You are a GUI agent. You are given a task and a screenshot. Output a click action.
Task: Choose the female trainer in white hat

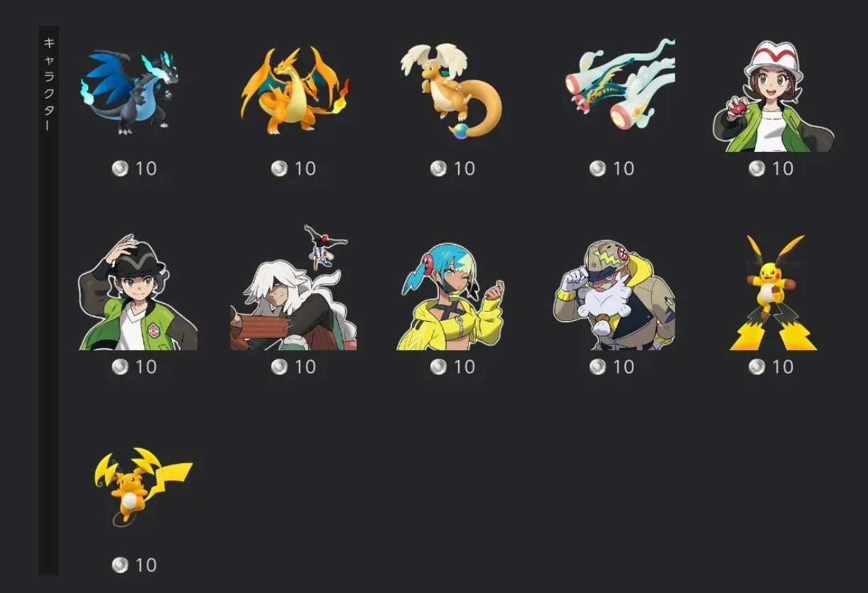[773, 96]
